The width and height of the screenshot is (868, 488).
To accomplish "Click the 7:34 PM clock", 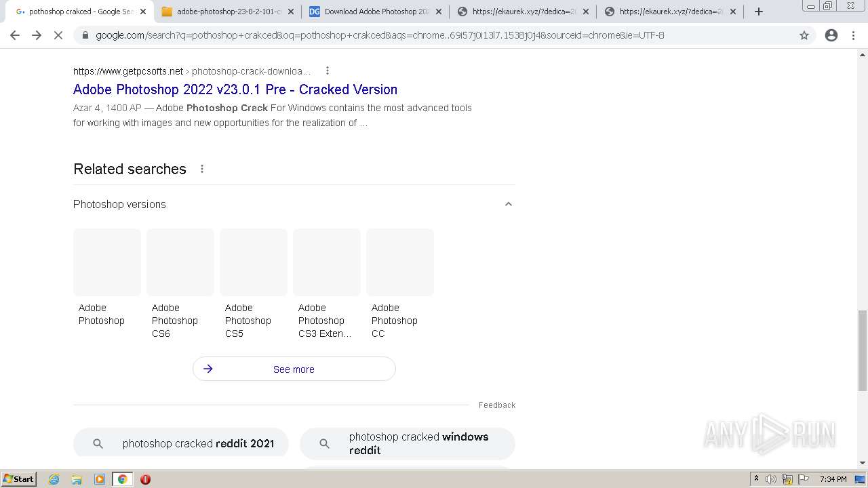I will [833, 479].
